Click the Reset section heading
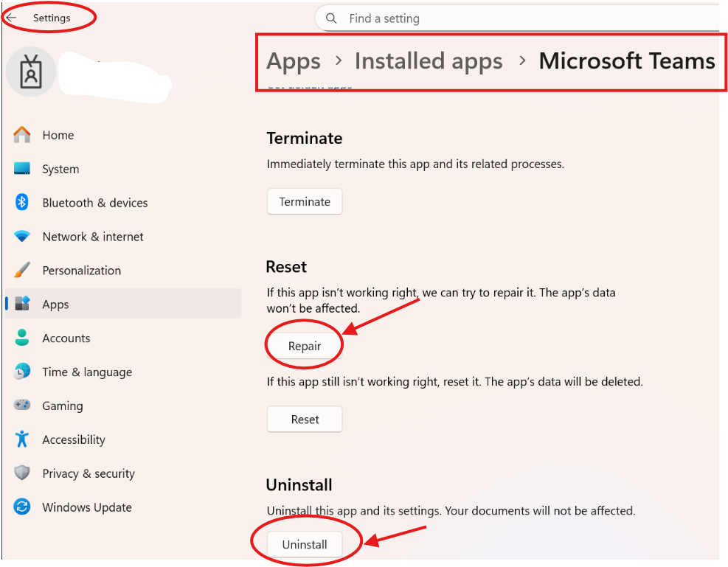 pos(286,267)
